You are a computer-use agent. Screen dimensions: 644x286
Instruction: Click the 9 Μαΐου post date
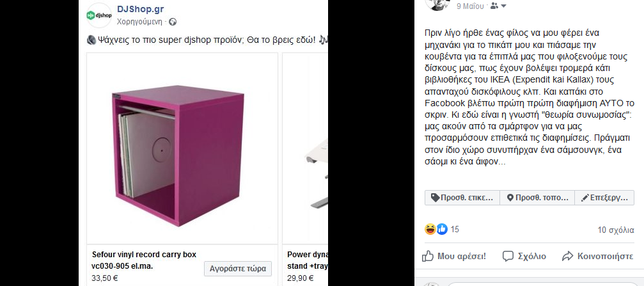(470, 6)
